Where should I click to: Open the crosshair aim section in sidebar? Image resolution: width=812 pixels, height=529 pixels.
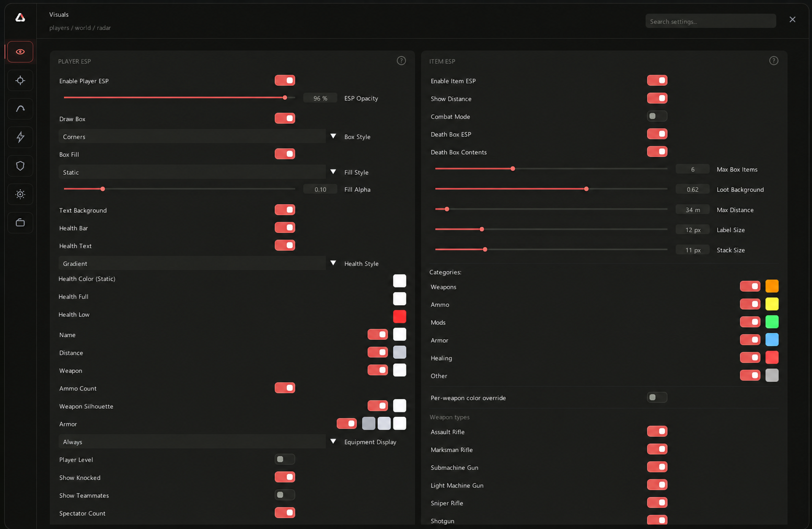20,80
